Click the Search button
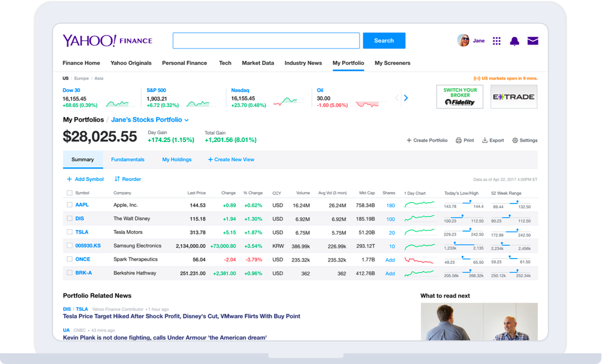The height and width of the screenshot is (364, 602). coord(384,40)
